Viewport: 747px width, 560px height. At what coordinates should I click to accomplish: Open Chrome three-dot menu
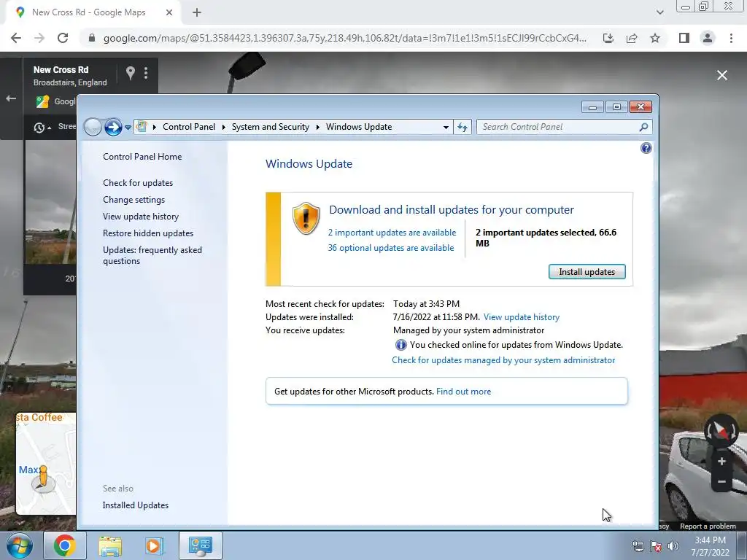point(731,38)
